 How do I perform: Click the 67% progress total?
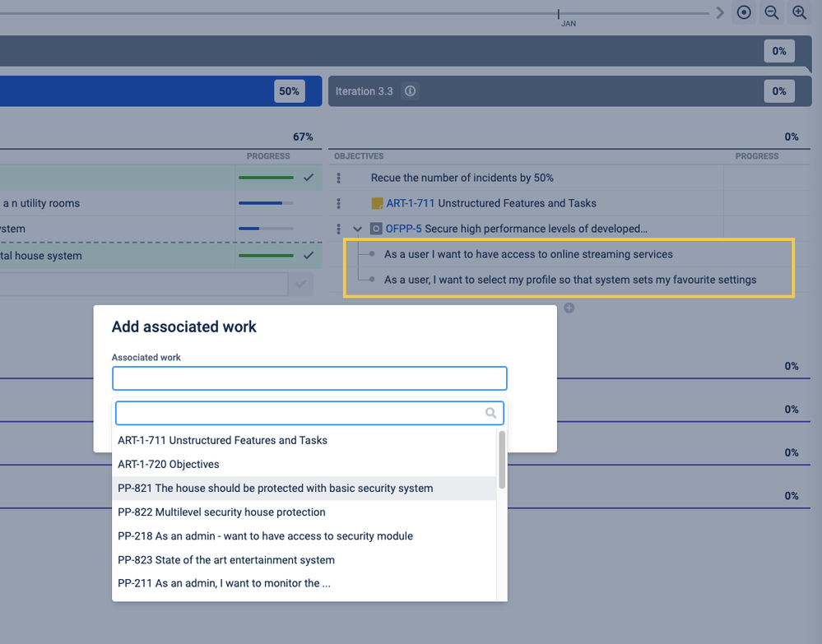(303, 137)
